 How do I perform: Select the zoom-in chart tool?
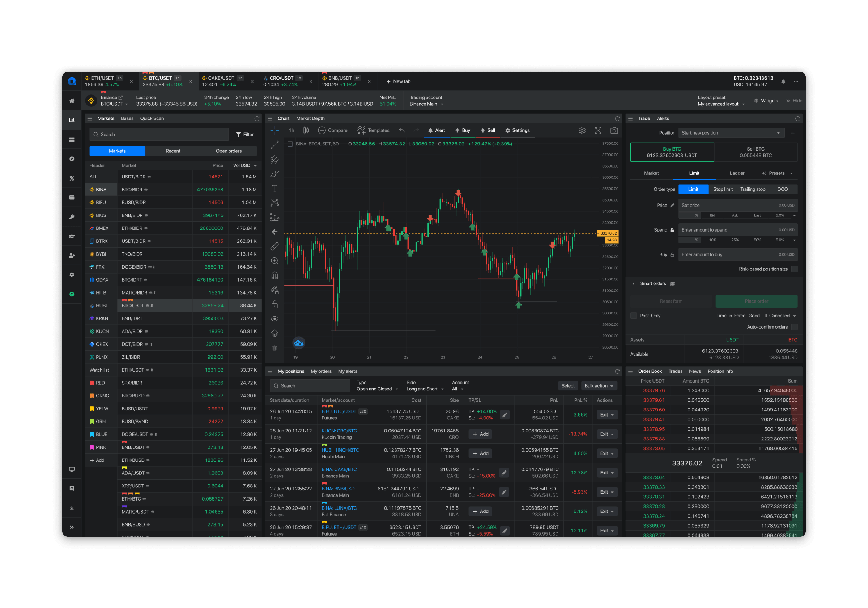pyautogui.click(x=275, y=261)
